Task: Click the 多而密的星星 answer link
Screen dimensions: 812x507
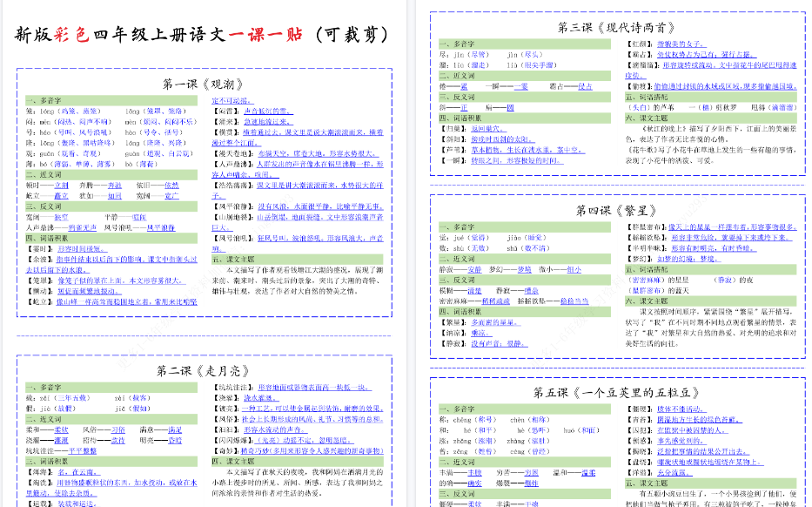Action: [x=495, y=324]
